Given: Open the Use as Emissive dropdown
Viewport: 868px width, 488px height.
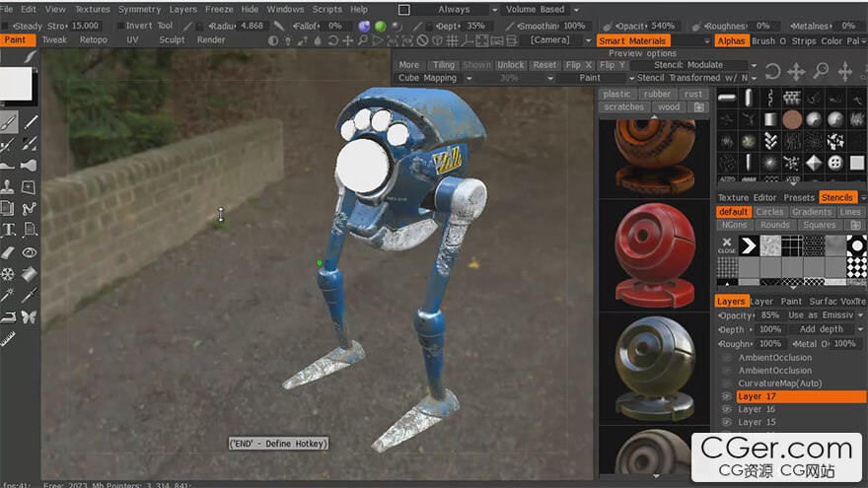Looking at the screenshot, I should point(825,315).
